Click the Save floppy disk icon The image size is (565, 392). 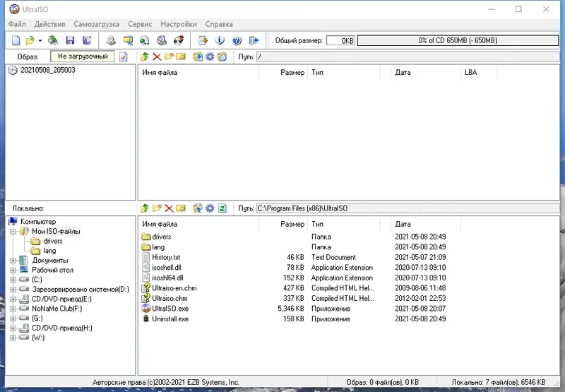(x=70, y=40)
